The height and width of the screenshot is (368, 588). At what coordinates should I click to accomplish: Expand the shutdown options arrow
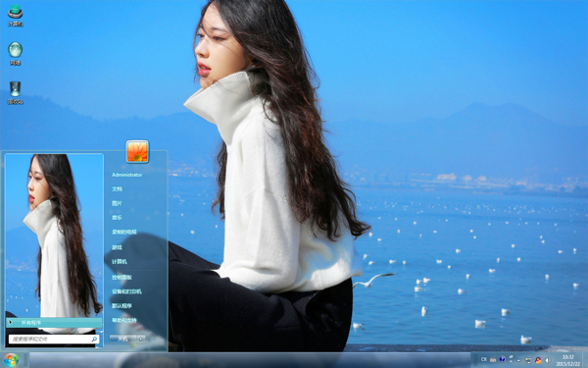point(141,340)
